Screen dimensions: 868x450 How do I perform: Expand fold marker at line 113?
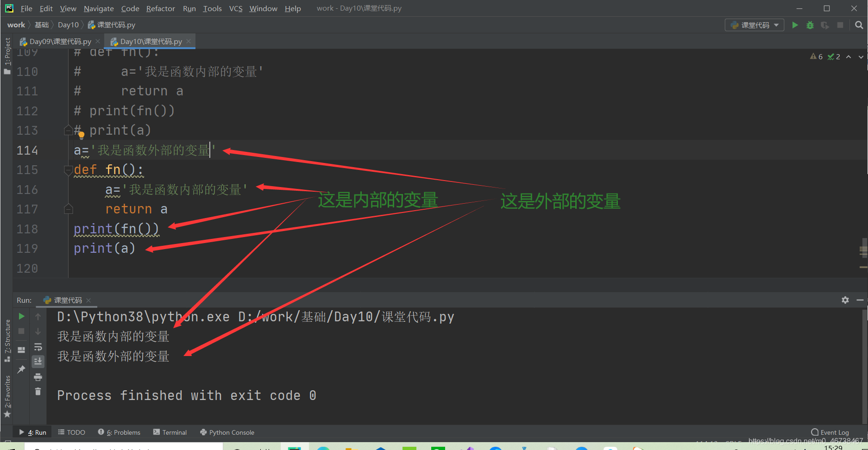point(69,131)
